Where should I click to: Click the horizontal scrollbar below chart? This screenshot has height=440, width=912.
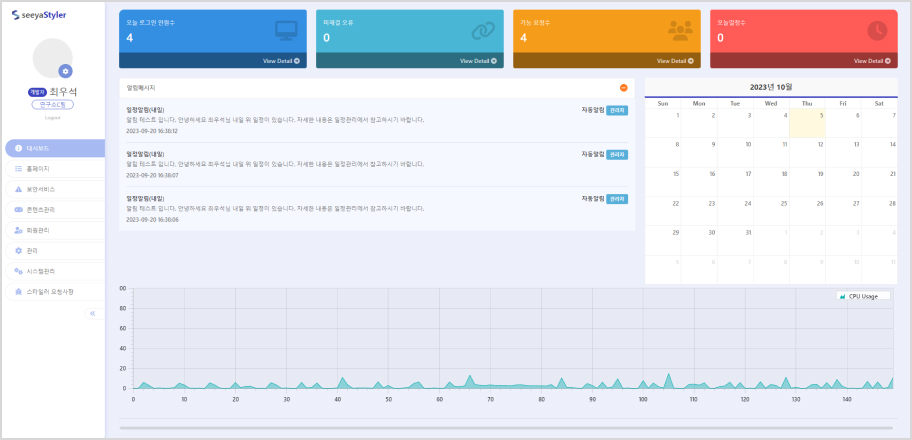coord(508,428)
